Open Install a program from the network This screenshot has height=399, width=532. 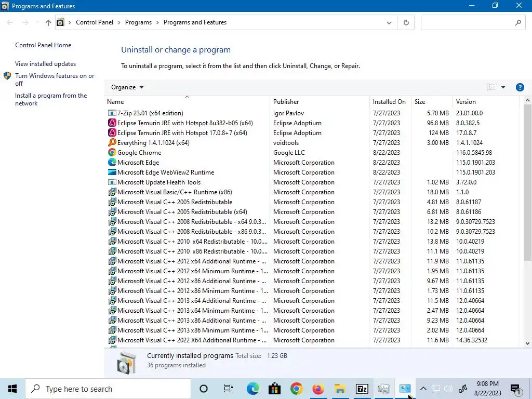pos(51,99)
